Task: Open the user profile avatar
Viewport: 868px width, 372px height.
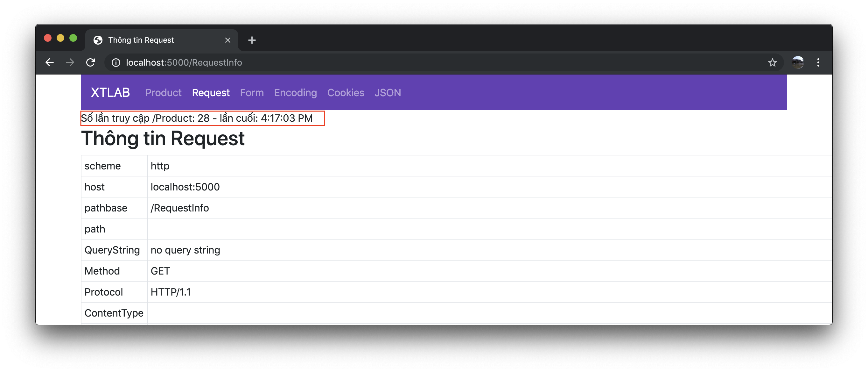Action: point(798,62)
